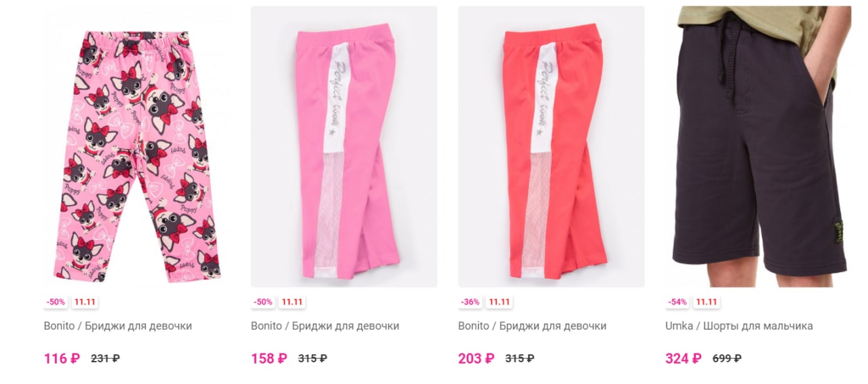Click the 116 ₽ sale price

(62, 358)
